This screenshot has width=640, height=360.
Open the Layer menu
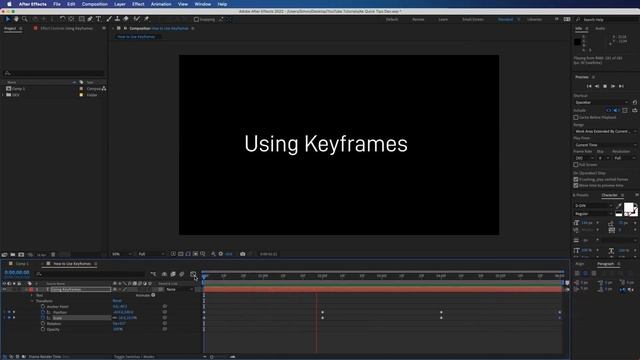(120, 4)
